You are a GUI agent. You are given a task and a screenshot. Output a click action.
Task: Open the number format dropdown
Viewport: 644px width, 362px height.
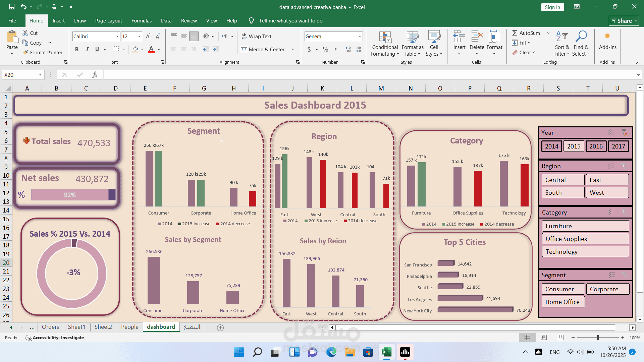(x=360, y=36)
